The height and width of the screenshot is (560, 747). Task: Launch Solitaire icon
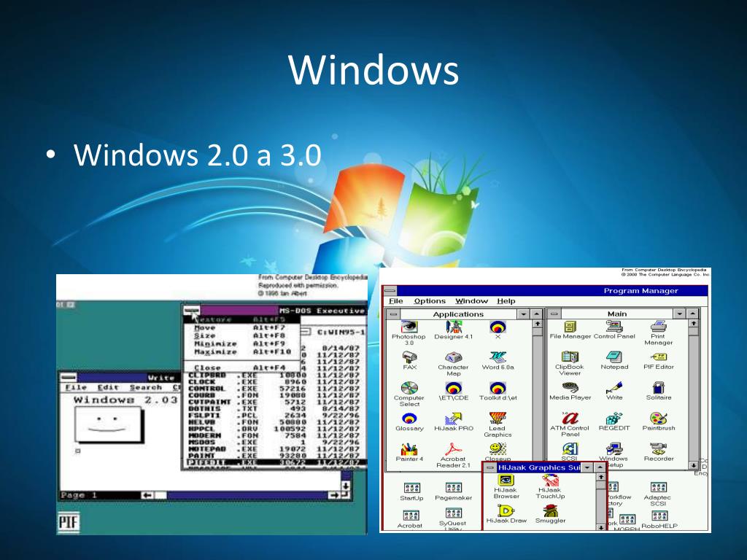(659, 391)
